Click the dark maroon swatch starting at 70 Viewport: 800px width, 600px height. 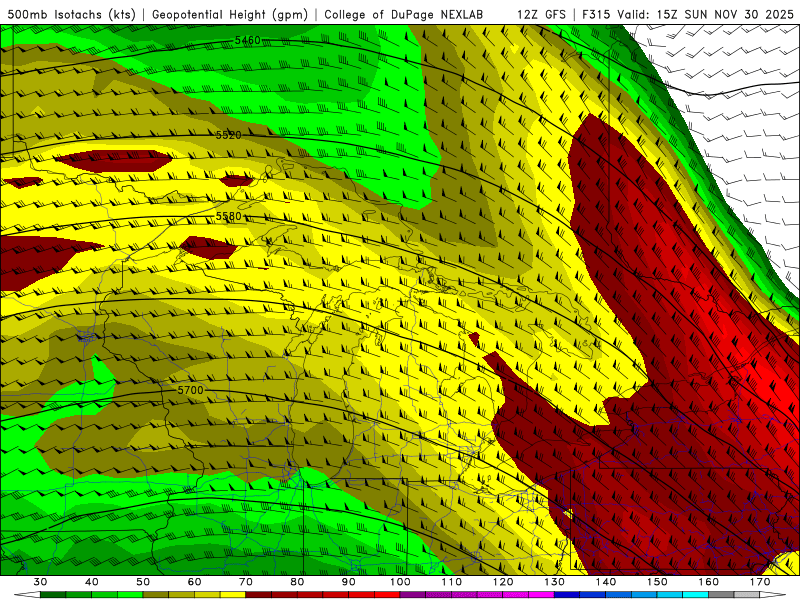point(259,595)
